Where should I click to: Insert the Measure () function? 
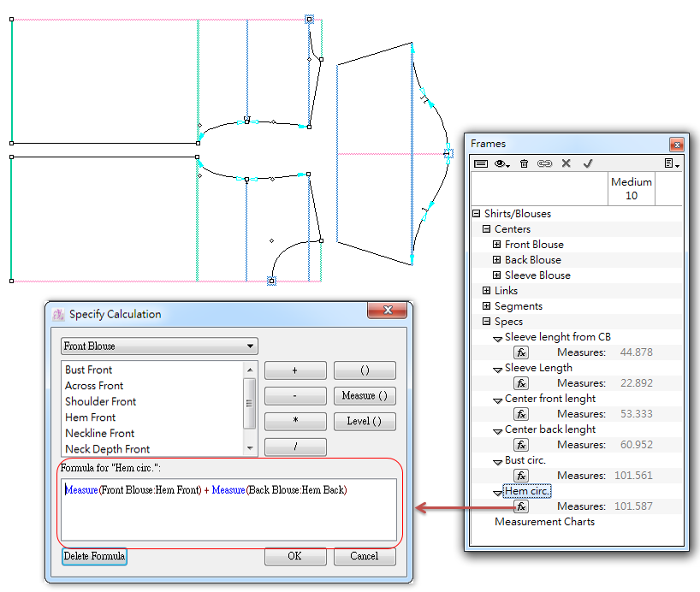tap(365, 396)
